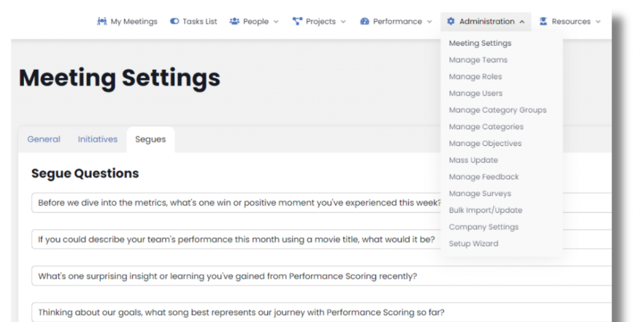
Task: Click the My Meetings icon
Action: click(x=102, y=21)
